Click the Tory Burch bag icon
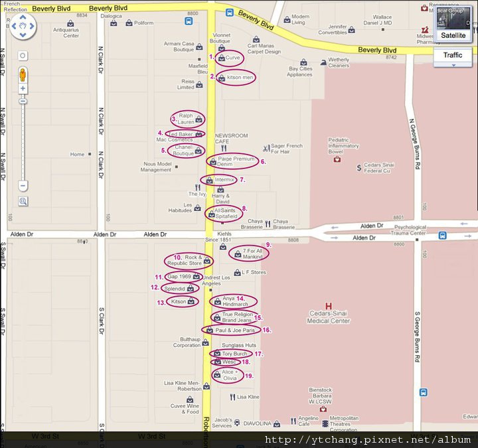Screen dimensions: 478x448 216,354
